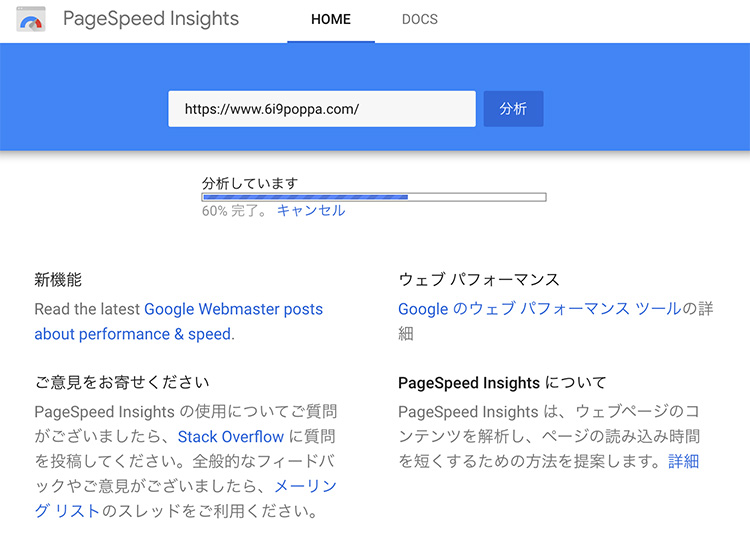Open the メーリング リスト mailing list link
Screen dimensions: 750x558
[x=186, y=498]
